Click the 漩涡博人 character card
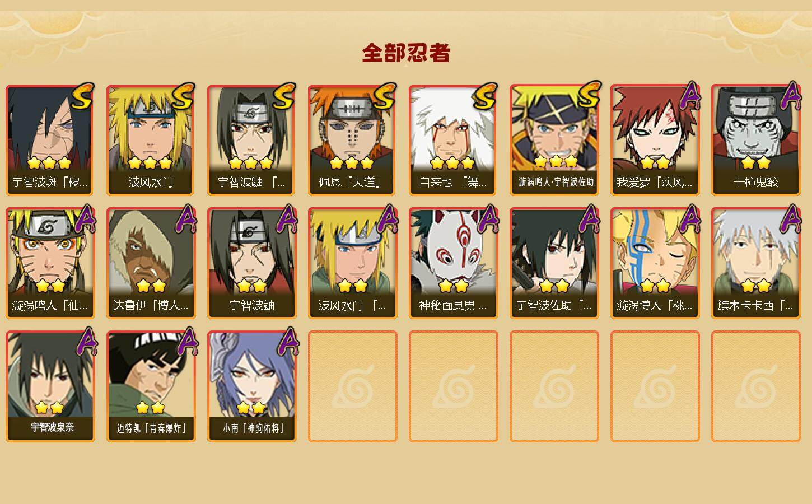This screenshot has width=812, height=504. [x=655, y=263]
